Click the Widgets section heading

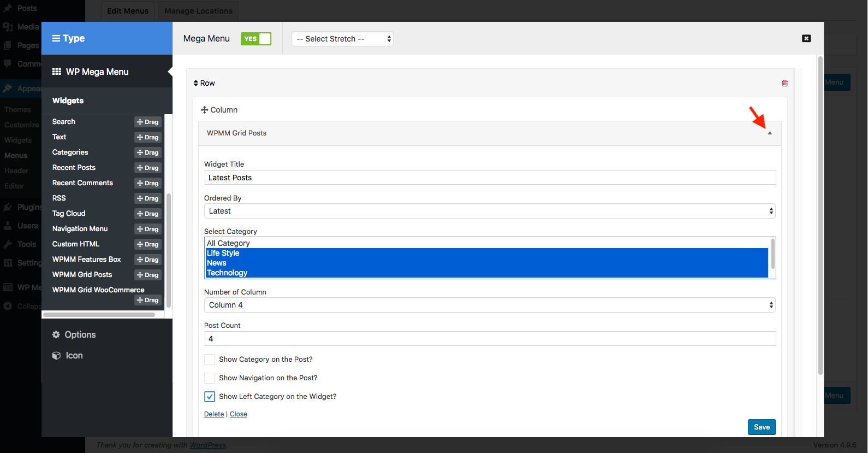[68, 101]
